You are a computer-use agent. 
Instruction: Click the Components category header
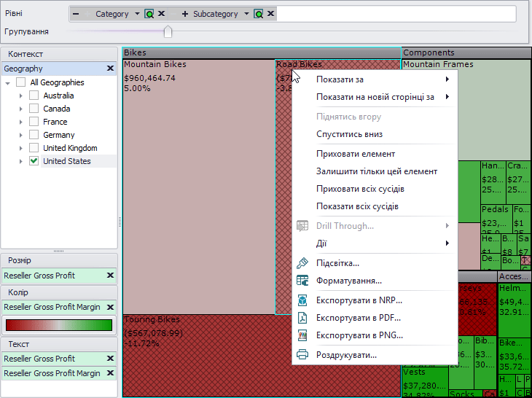click(x=466, y=52)
